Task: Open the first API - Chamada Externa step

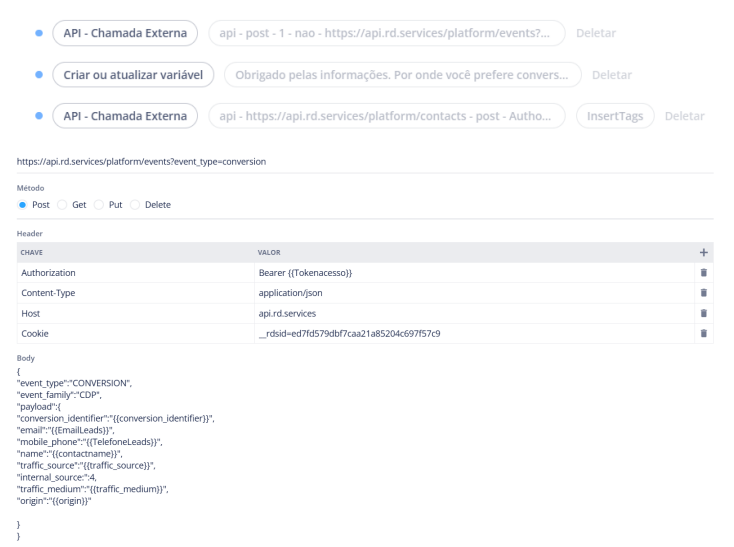Action: click(x=125, y=34)
